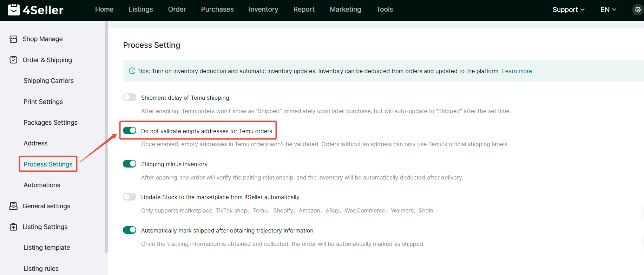
Task: Click 'Update Stock to the marketplace' label
Action: click(x=220, y=197)
